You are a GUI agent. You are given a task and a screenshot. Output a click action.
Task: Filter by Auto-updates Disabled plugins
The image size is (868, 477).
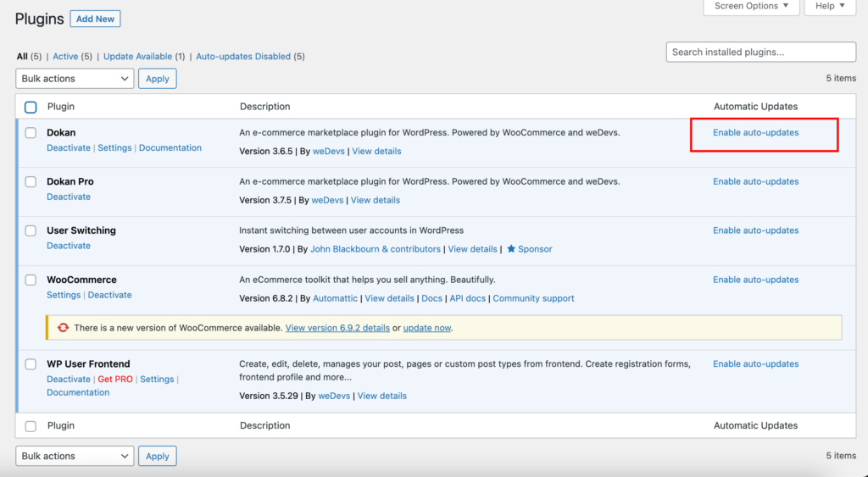point(243,57)
